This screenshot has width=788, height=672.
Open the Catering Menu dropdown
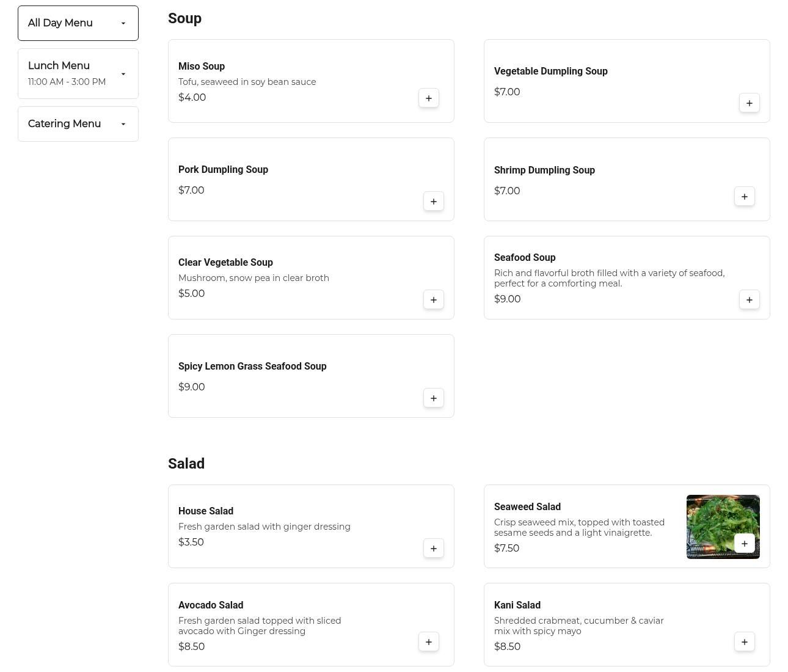coord(78,124)
